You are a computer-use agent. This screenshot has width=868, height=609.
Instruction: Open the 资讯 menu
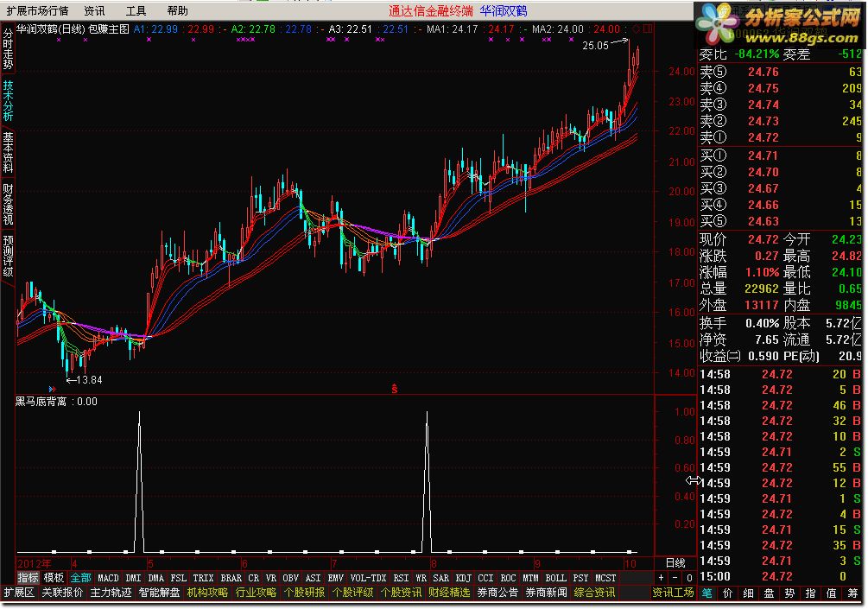point(94,10)
